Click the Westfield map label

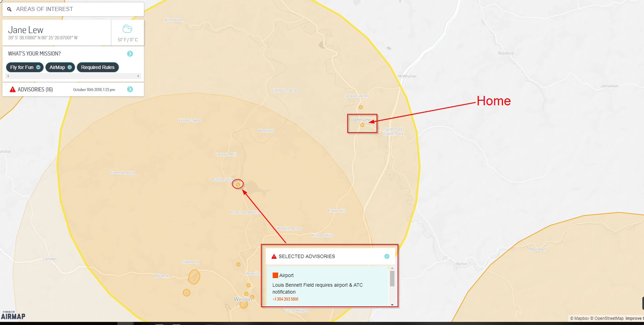(x=266, y=131)
